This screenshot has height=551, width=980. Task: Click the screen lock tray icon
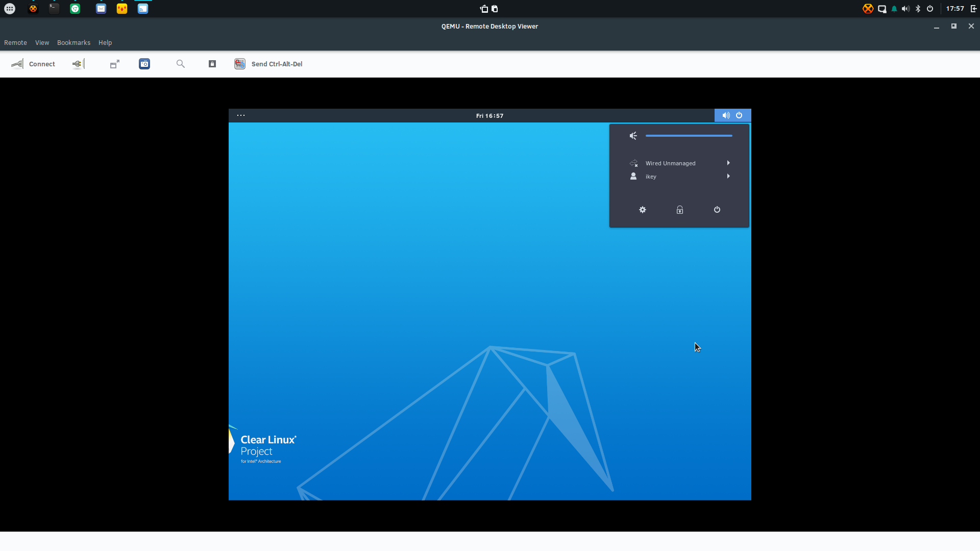coord(882,9)
